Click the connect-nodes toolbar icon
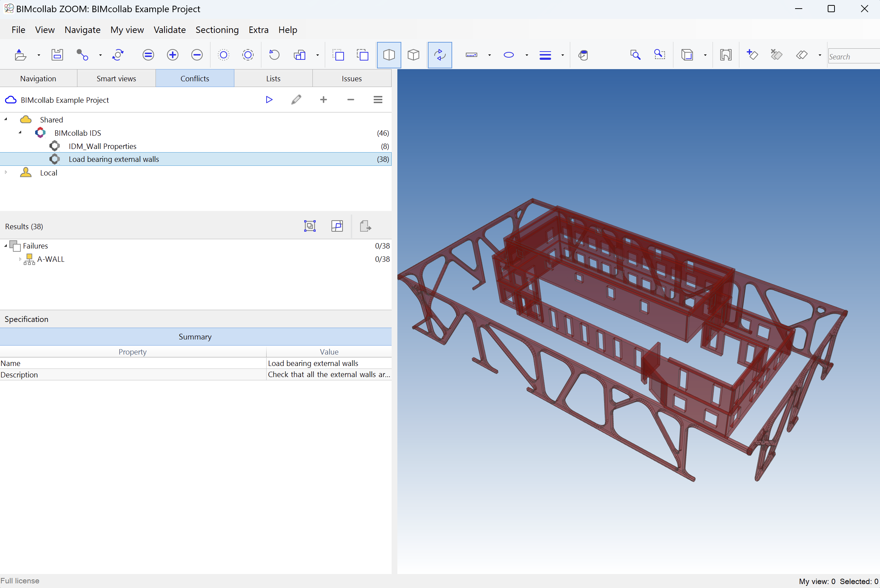The image size is (880, 588). pos(82,55)
